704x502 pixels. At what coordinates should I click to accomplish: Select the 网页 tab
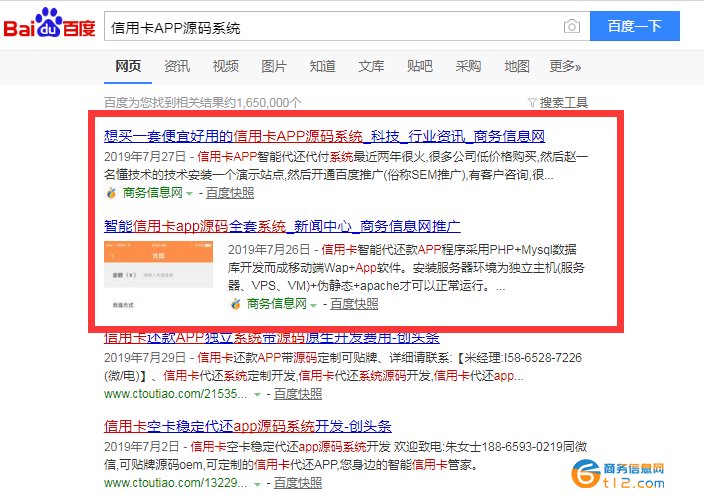tap(128, 66)
